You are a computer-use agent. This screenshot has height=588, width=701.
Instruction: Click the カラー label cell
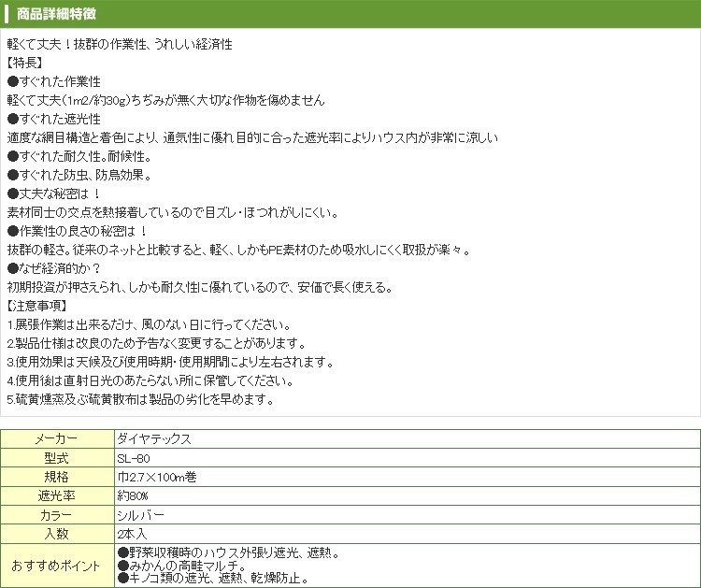tap(57, 515)
